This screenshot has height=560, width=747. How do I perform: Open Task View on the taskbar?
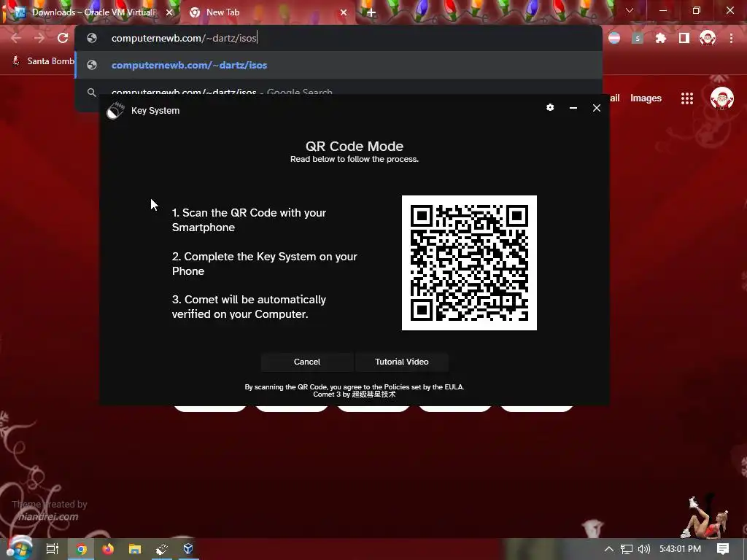click(x=53, y=549)
